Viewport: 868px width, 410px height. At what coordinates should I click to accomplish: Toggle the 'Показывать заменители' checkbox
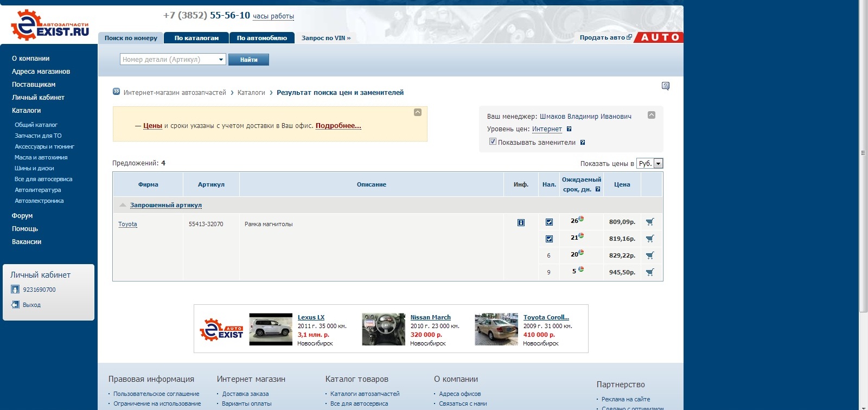[493, 142]
